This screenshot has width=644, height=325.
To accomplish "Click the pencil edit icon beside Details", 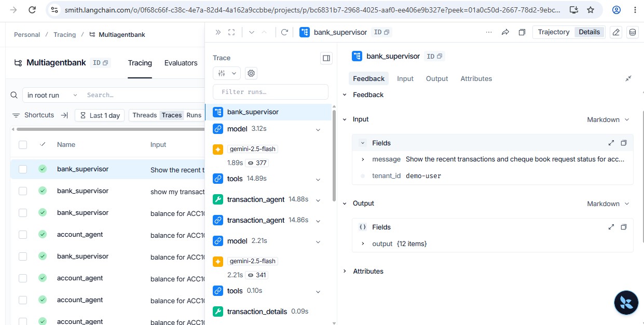I will click(616, 32).
